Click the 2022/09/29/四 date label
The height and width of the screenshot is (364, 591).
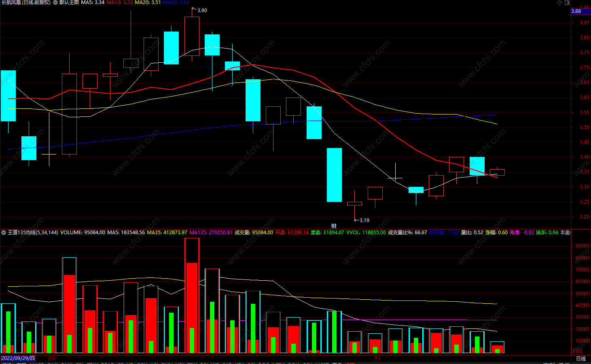[18, 358]
